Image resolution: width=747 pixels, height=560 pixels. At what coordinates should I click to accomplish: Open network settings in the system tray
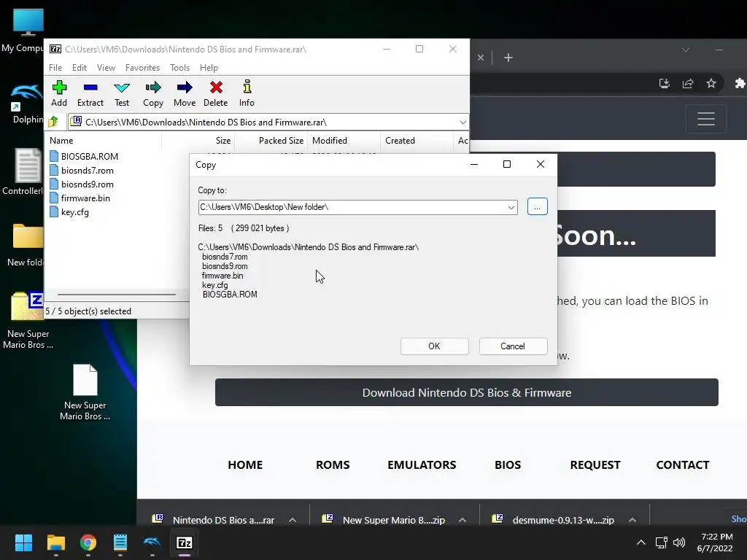point(661,542)
